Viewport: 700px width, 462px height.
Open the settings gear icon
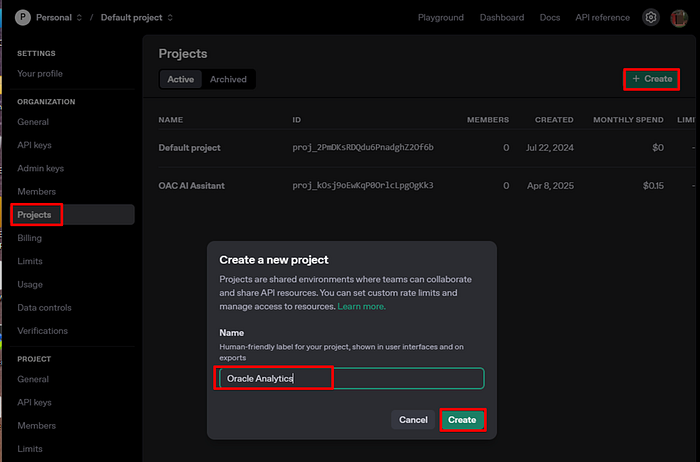[x=650, y=17]
